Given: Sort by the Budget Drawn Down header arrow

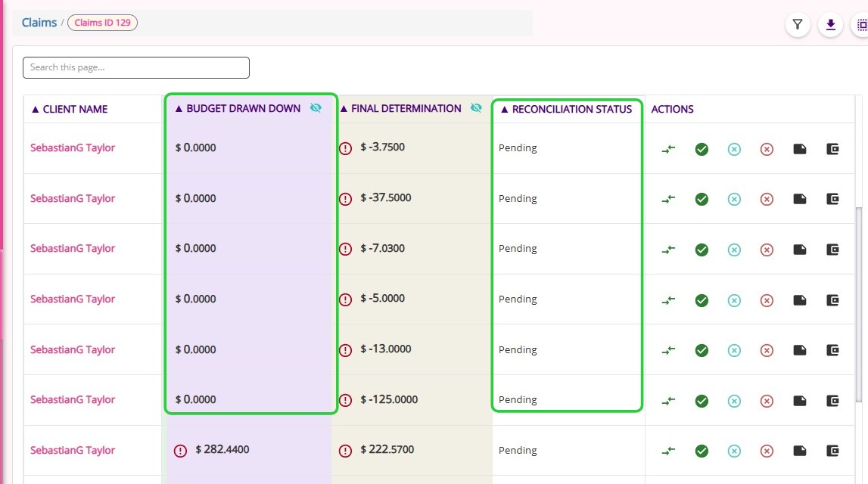Looking at the screenshot, I should (x=179, y=109).
